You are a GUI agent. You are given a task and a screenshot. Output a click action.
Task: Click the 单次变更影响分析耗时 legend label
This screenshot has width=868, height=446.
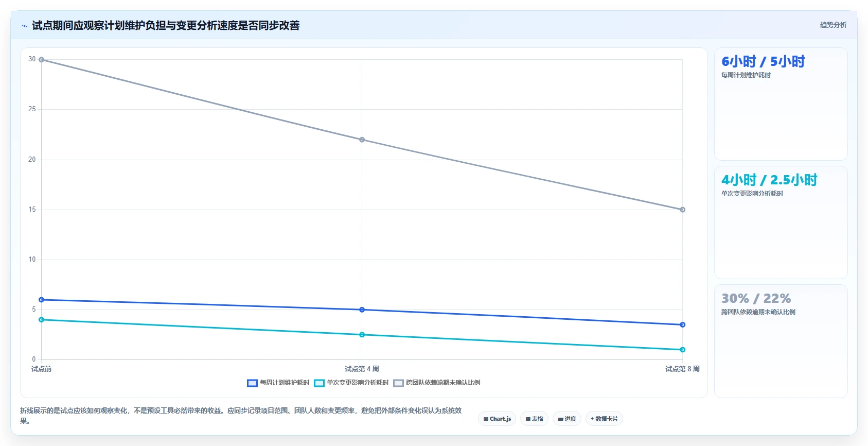[358, 383]
